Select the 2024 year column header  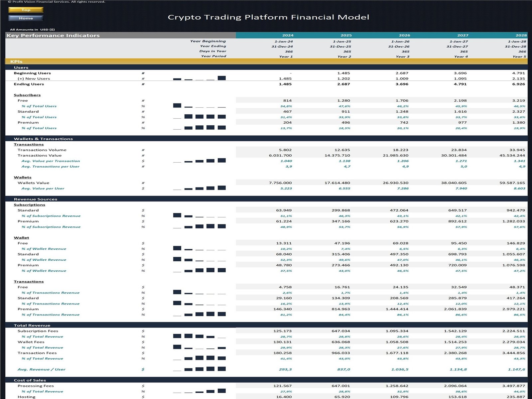pos(288,35)
